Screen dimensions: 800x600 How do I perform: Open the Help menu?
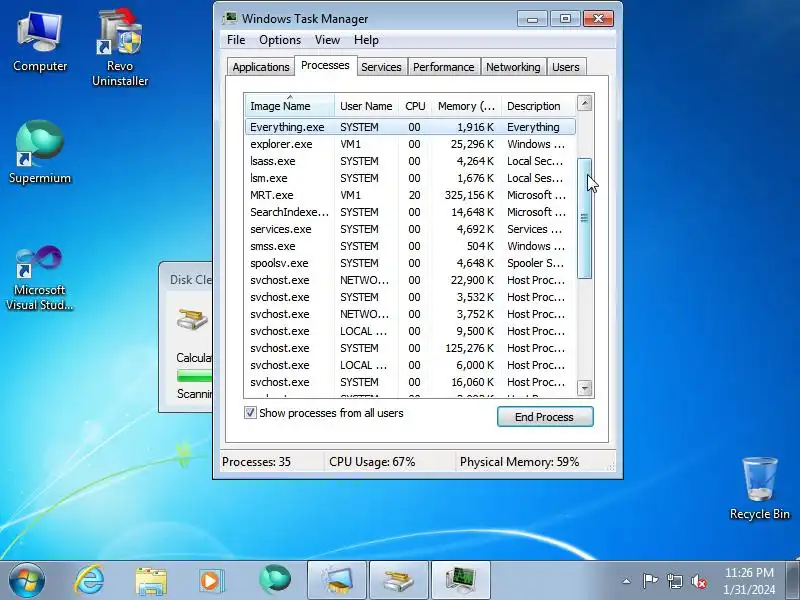366,40
